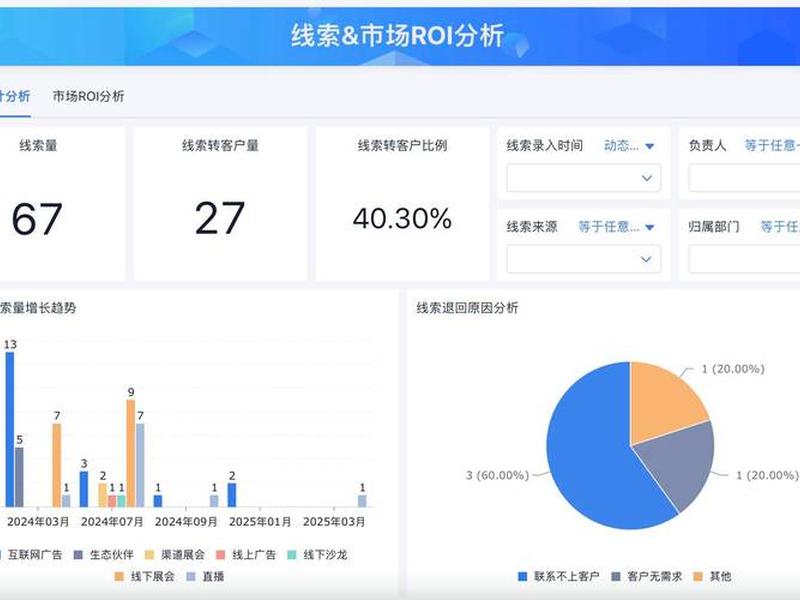Open the 归属部门 condition dropdown
Viewport: 800px width, 600px height.
coord(780,227)
